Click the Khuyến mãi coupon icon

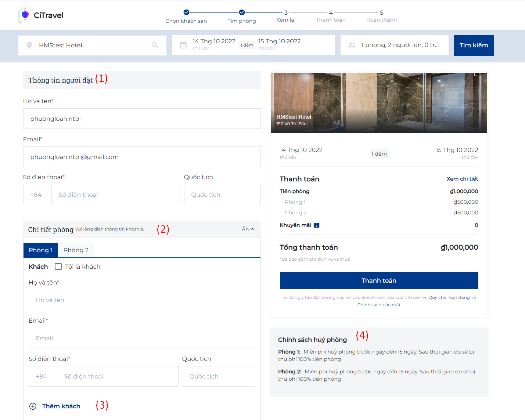click(316, 225)
